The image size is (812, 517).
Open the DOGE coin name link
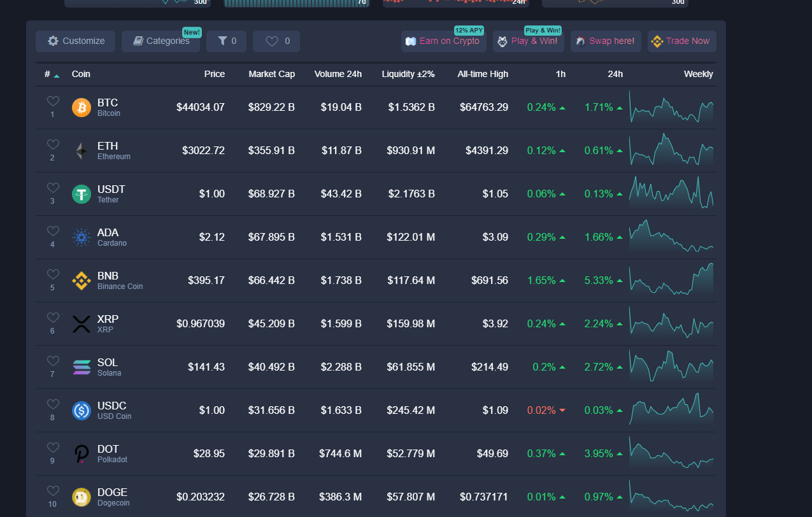tap(112, 492)
